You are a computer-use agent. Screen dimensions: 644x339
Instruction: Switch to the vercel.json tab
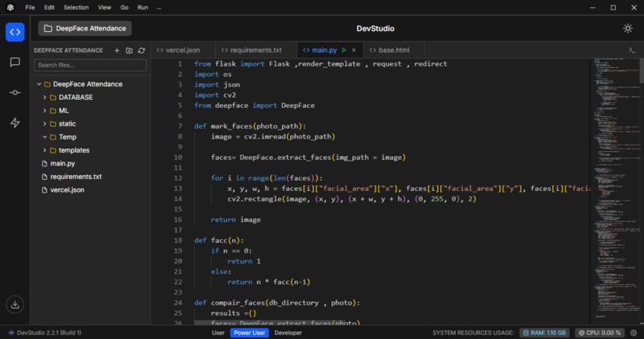point(183,50)
